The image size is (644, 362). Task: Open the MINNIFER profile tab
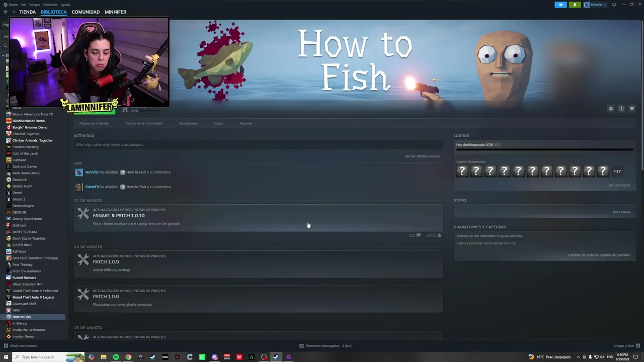pyautogui.click(x=115, y=12)
